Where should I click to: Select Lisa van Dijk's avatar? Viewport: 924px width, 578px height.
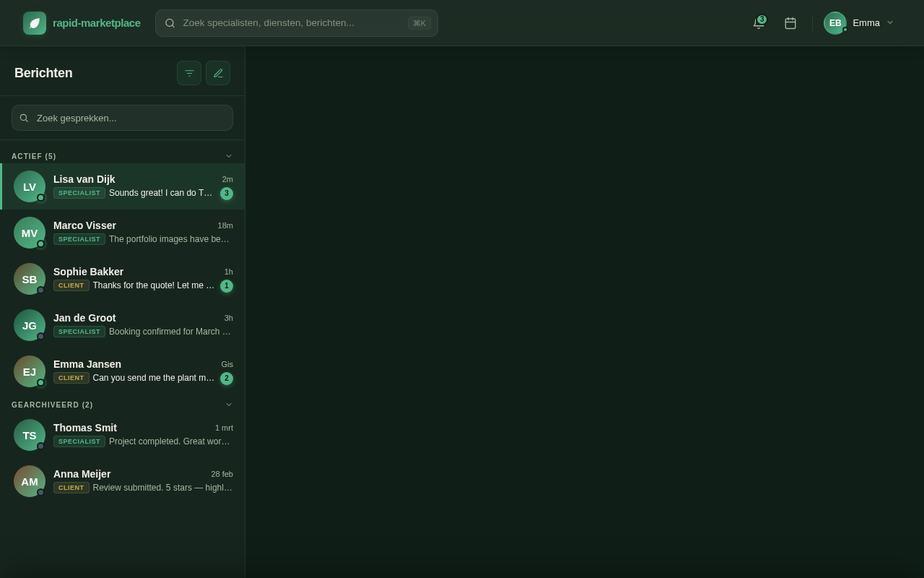pos(30,186)
